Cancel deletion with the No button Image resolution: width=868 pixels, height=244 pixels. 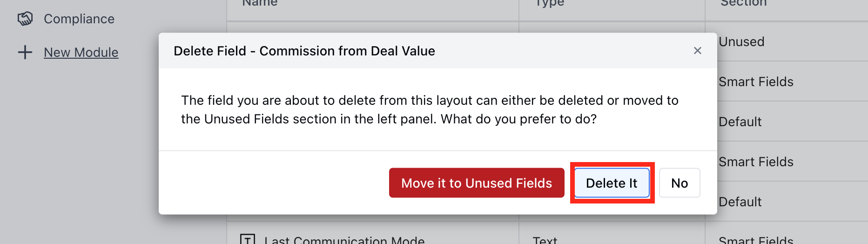(x=680, y=183)
